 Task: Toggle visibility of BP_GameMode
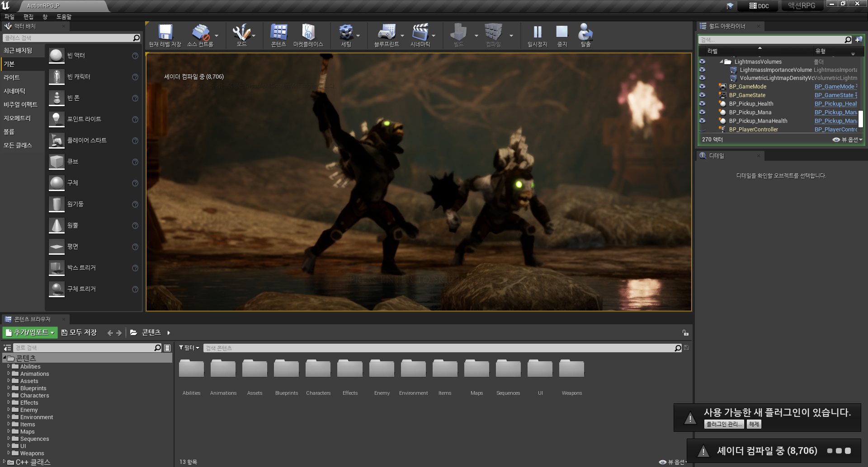pos(702,86)
